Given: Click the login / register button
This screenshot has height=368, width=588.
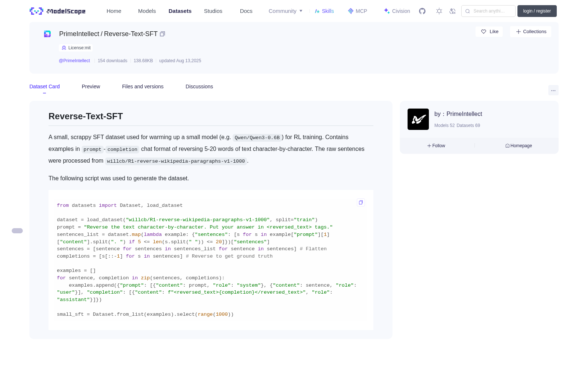Looking at the screenshot, I should pyautogui.click(x=537, y=11).
